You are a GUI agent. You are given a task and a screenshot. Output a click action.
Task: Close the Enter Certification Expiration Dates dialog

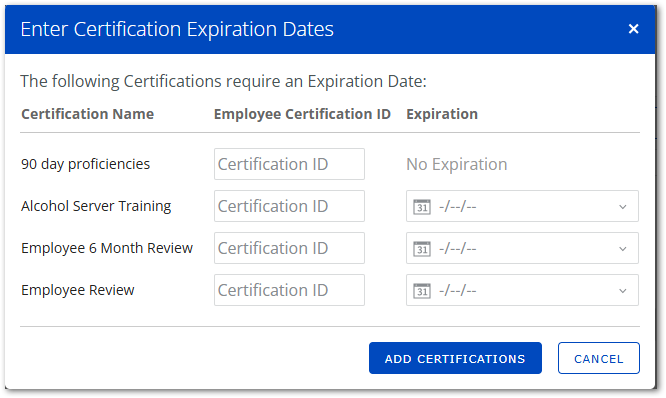pyautogui.click(x=633, y=29)
